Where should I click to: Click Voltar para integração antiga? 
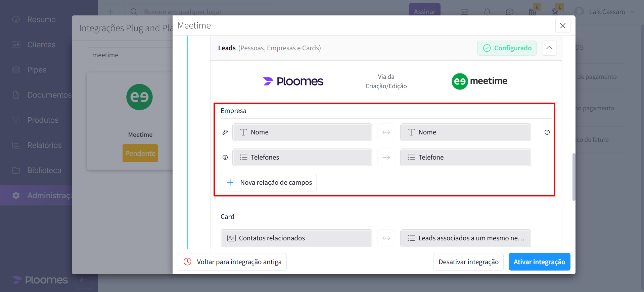(x=232, y=262)
